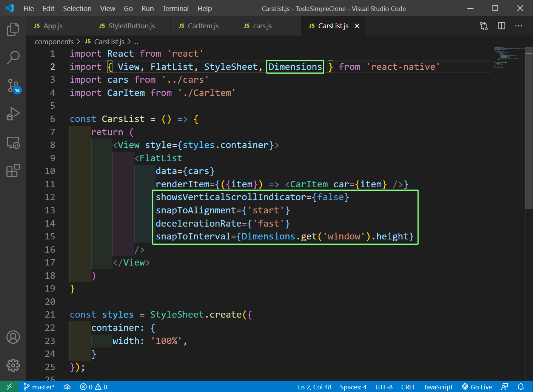The width and height of the screenshot is (533, 392).
Task: Switch to the CarItem.js tab
Action: coord(203,26)
